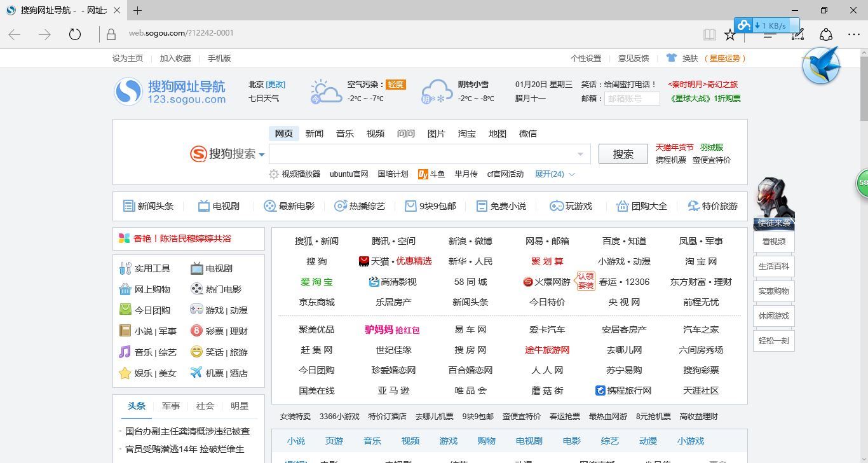Open 热播综艺 icon link
This screenshot has width=868, height=463.
pyautogui.click(x=360, y=206)
